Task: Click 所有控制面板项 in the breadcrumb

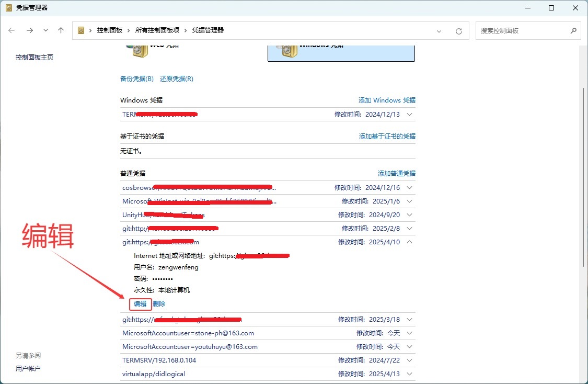Action: pyautogui.click(x=157, y=30)
